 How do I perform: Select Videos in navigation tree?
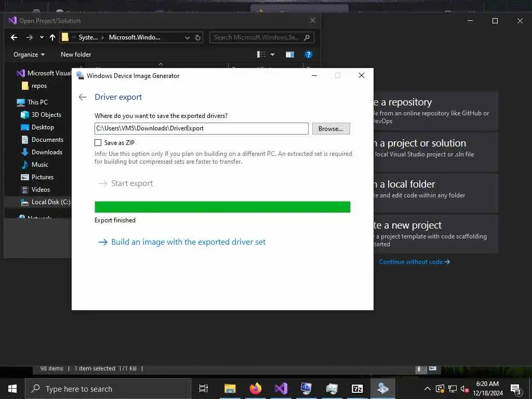[x=35, y=190]
